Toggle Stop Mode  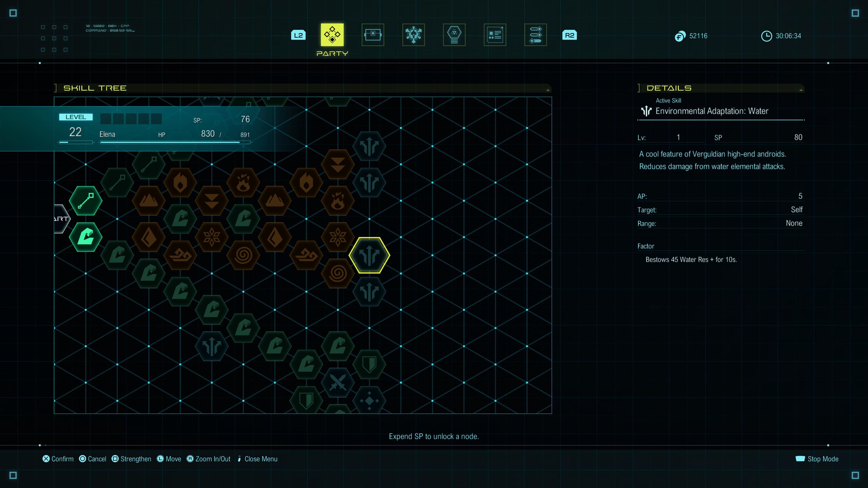tap(817, 459)
